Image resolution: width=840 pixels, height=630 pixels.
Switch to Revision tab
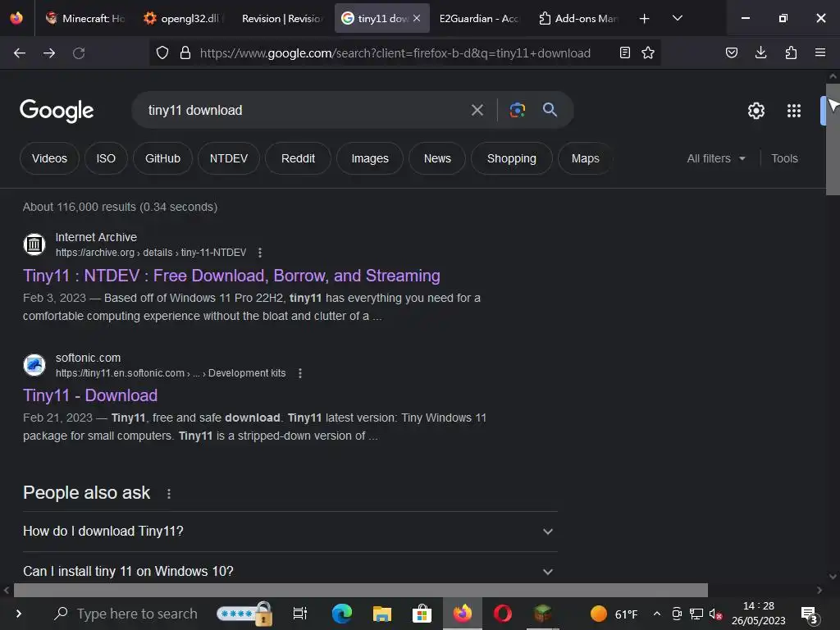pyautogui.click(x=281, y=18)
